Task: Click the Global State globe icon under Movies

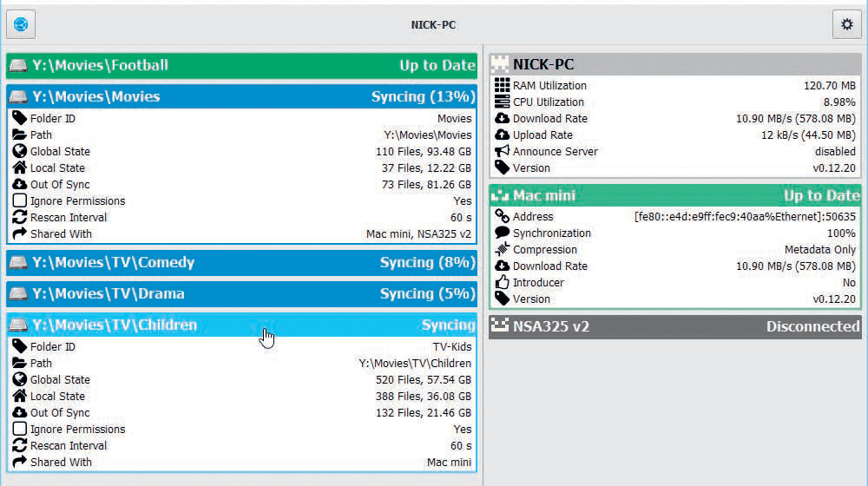Action: click(19, 151)
